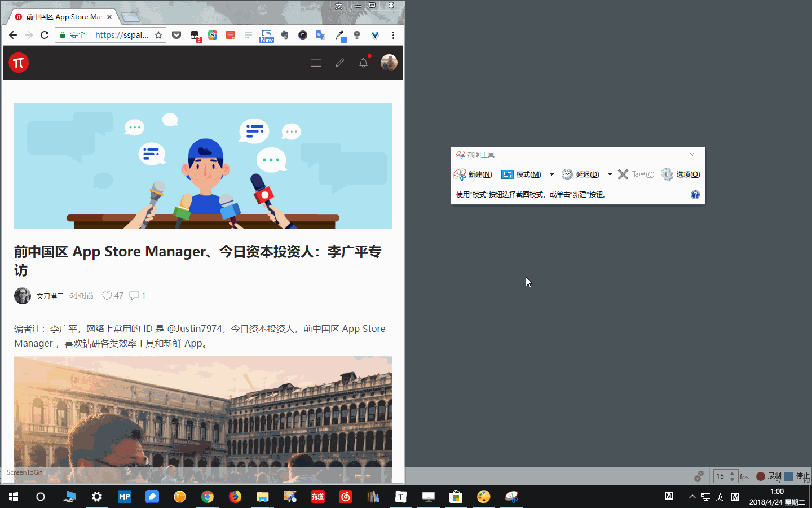Click the red sspai π logo
This screenshot has width=812, height=508.
[19, 63]
